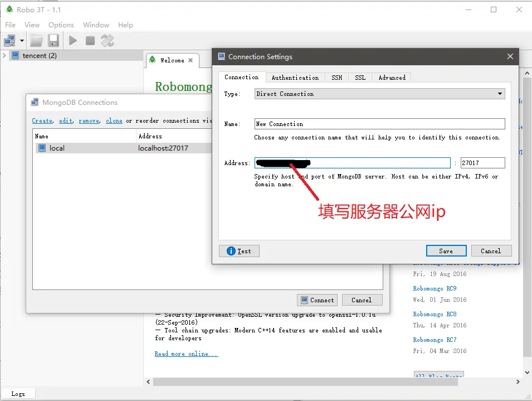Viewport: 532px width, 401px height.
Task: Click the Create link
Action: [x=42, y=121]
